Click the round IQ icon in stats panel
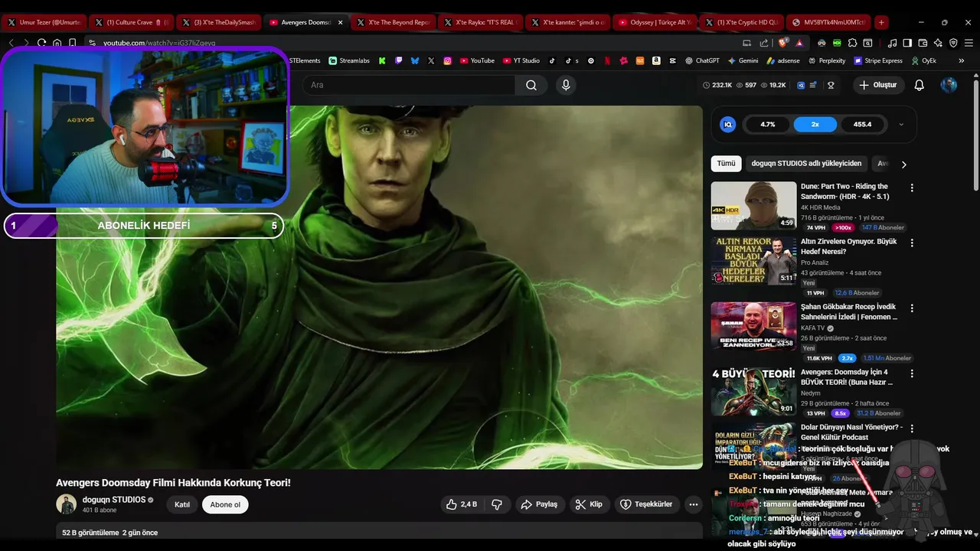Screen dimensions: 980x551 tap(728, 124)
